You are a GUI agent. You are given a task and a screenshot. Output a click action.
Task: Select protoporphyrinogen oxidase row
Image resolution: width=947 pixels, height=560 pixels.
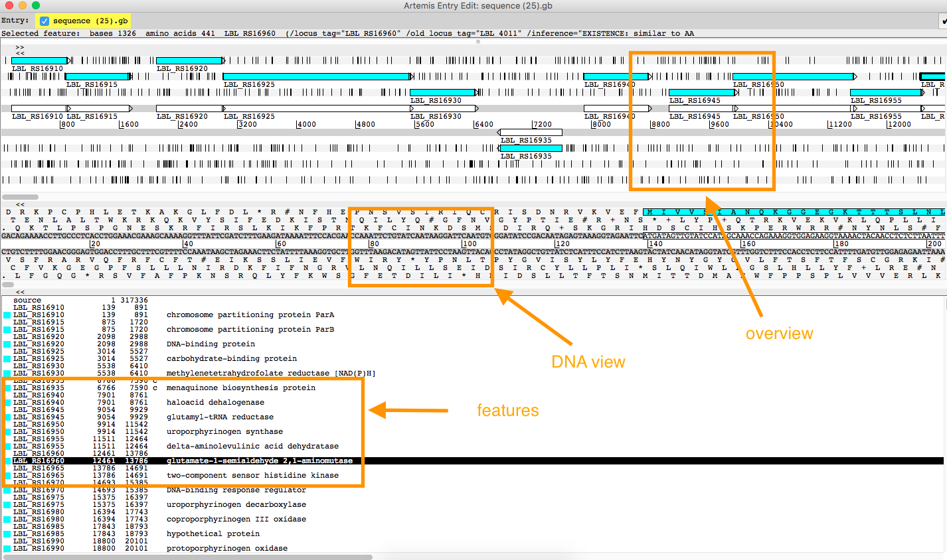pyautogui.click(x=473, y=549)
